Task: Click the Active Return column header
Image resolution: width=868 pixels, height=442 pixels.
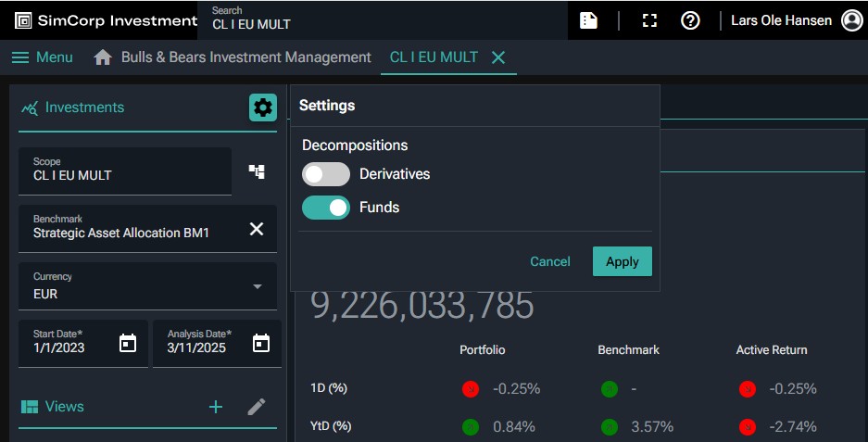Action: click(x=771, y=350)
